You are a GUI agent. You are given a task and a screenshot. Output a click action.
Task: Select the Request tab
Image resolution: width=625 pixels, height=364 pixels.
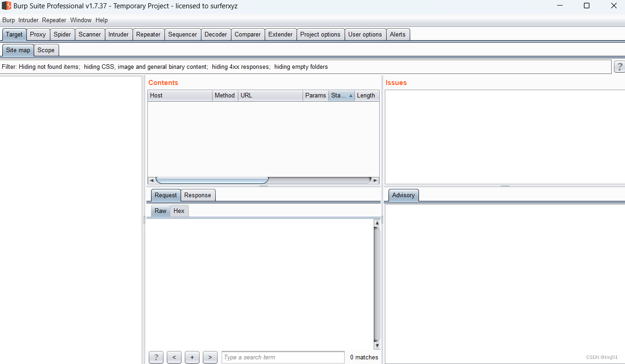tap(166, 195)
